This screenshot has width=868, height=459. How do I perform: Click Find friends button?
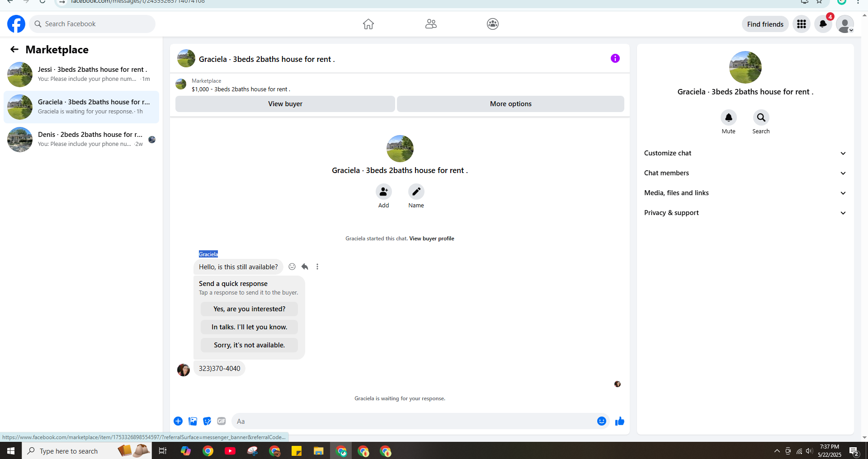765,24
